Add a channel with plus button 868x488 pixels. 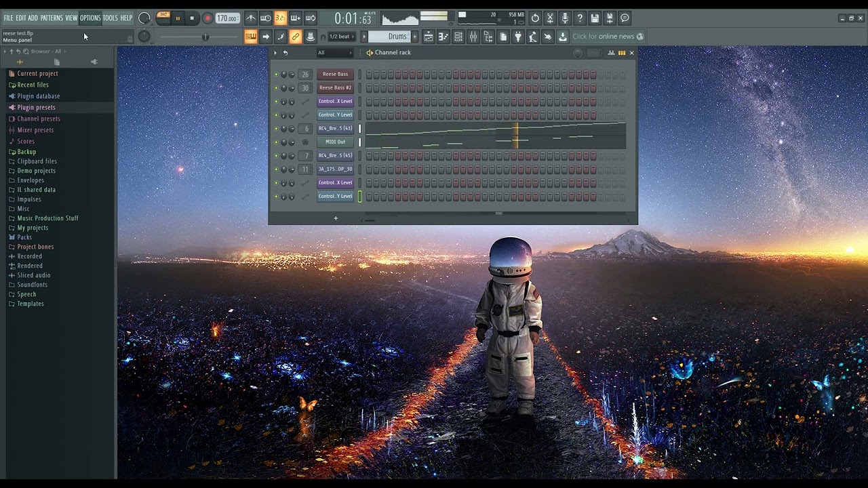click(335, 218)
